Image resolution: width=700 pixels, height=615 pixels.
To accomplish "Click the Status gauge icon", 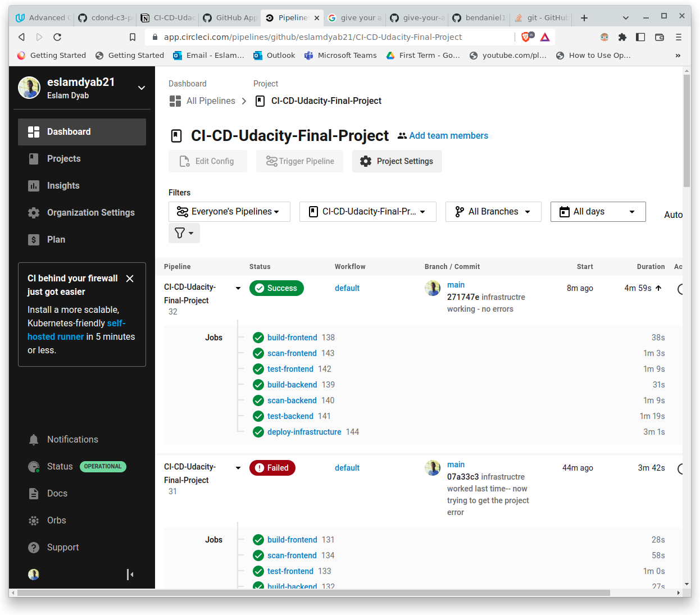I will coord(34,467).
